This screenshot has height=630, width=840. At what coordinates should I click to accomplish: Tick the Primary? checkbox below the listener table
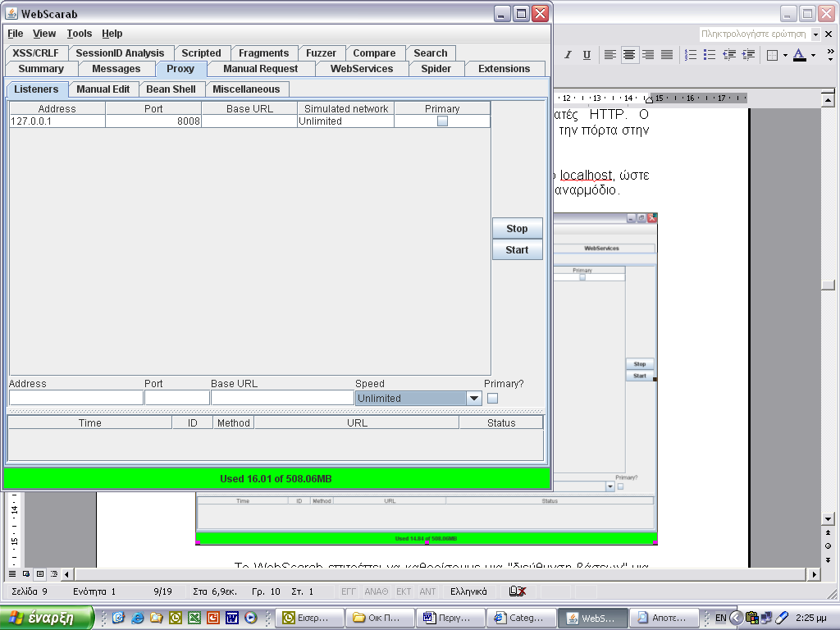click(492, 398)
